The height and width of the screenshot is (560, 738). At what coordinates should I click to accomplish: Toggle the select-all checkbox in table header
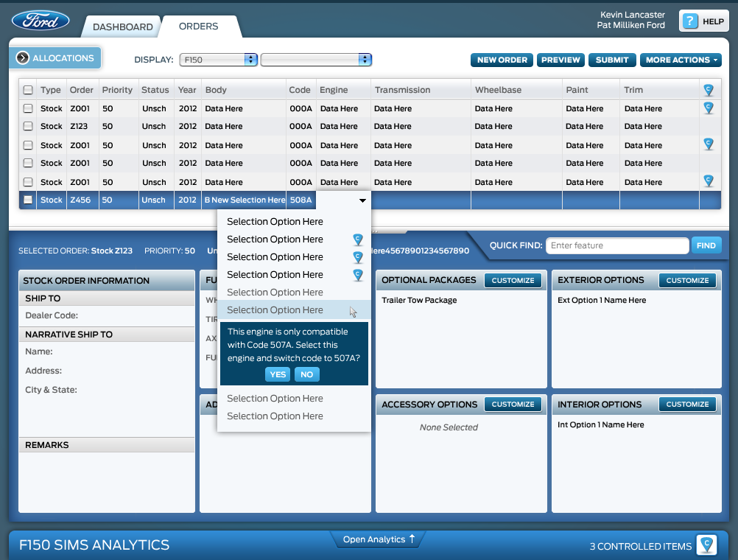[28, 90]
